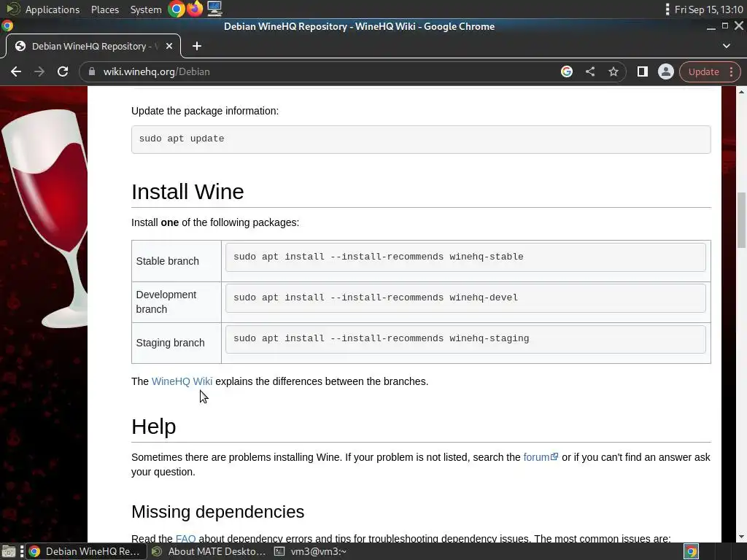Bookmark this page with the star icon
Viewport: 747px width, 560px height.
pos(613,71)
